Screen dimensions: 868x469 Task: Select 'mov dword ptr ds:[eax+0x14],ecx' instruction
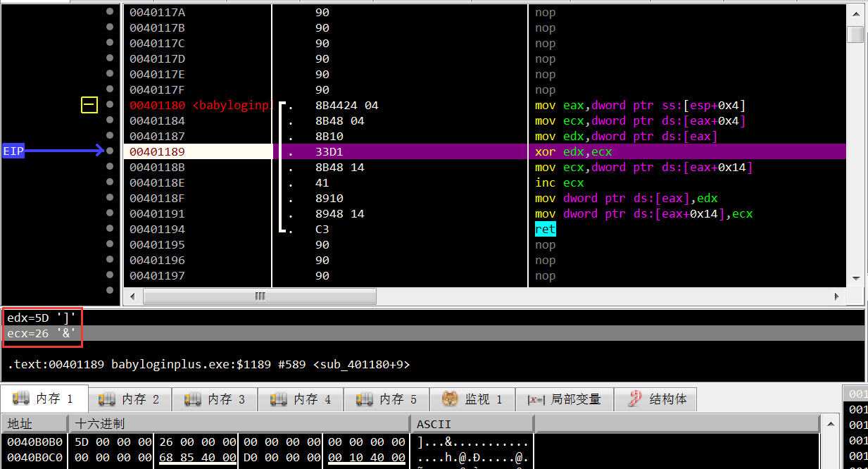pos(643,213)
